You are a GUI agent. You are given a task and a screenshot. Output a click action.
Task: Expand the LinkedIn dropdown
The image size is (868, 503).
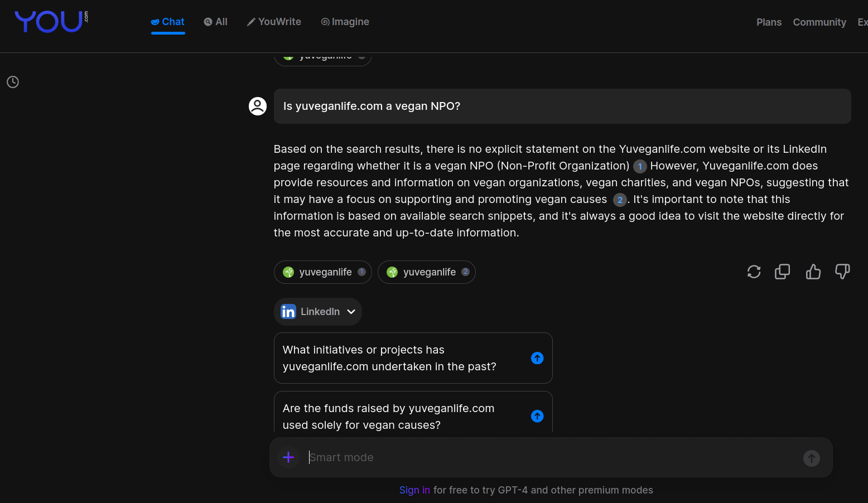point(318,312)
